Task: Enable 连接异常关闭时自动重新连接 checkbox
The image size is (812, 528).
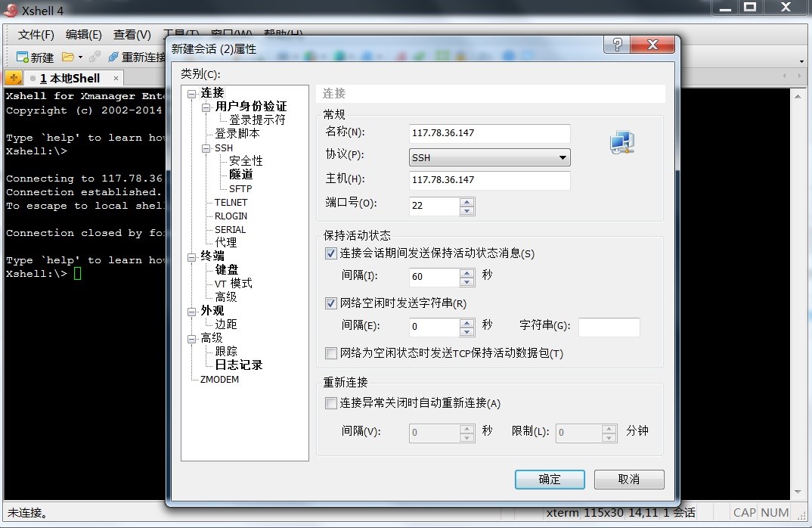Action: [330, 403]
